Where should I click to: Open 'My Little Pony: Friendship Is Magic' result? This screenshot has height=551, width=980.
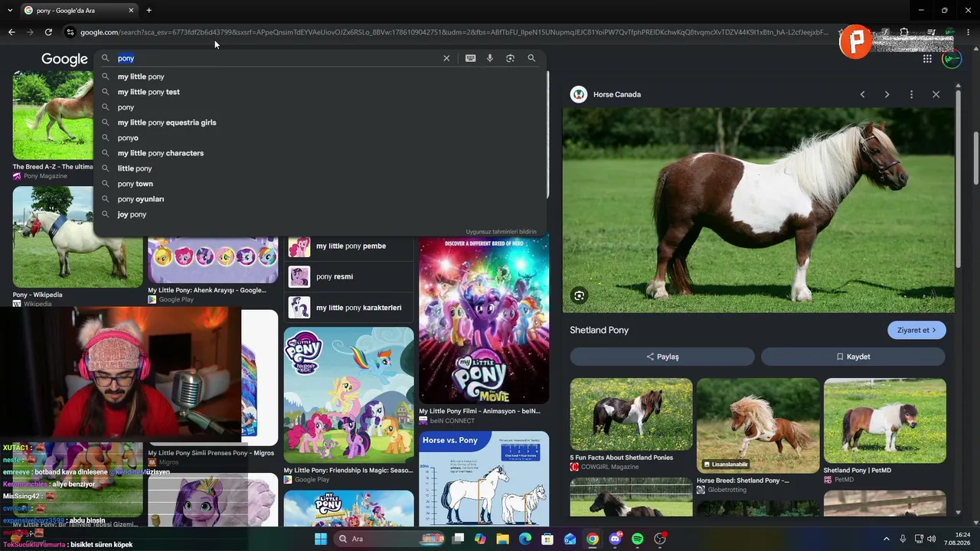348,396
